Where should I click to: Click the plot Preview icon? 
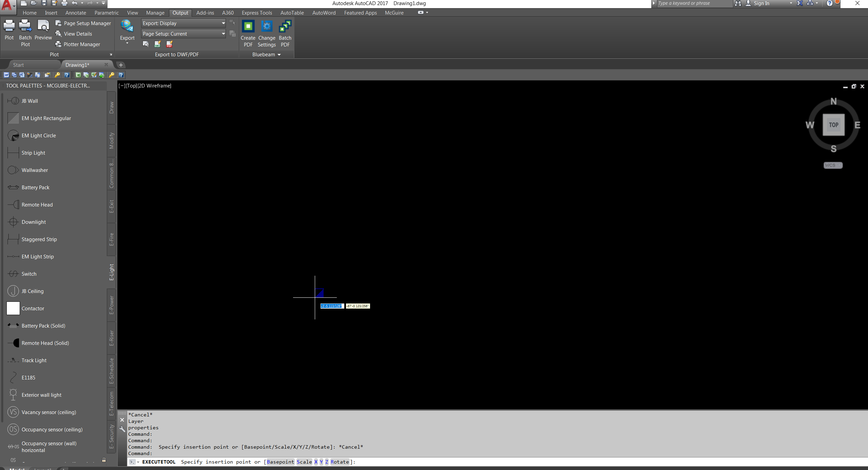43,31
